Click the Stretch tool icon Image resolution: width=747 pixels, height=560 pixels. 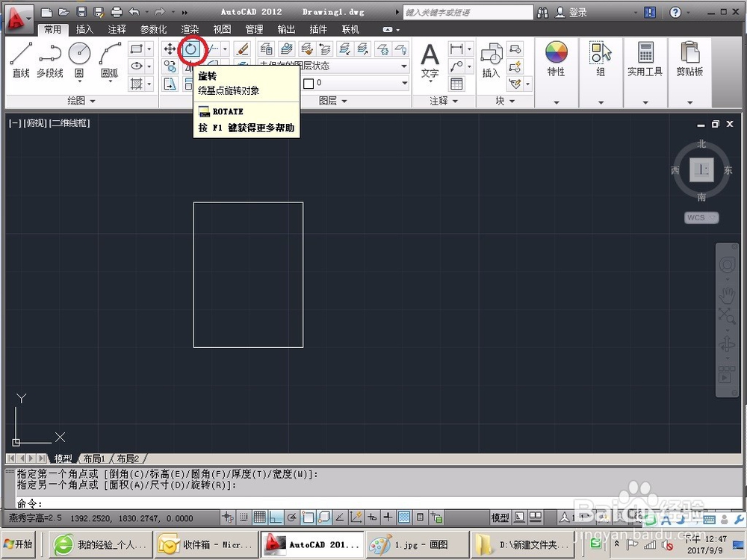click(170, 84)
